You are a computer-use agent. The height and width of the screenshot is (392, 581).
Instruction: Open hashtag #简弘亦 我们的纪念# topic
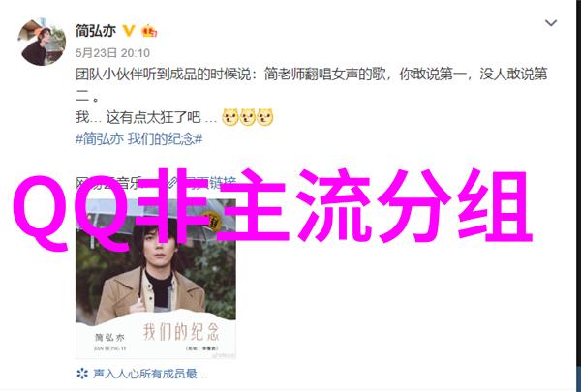(138, 139)
